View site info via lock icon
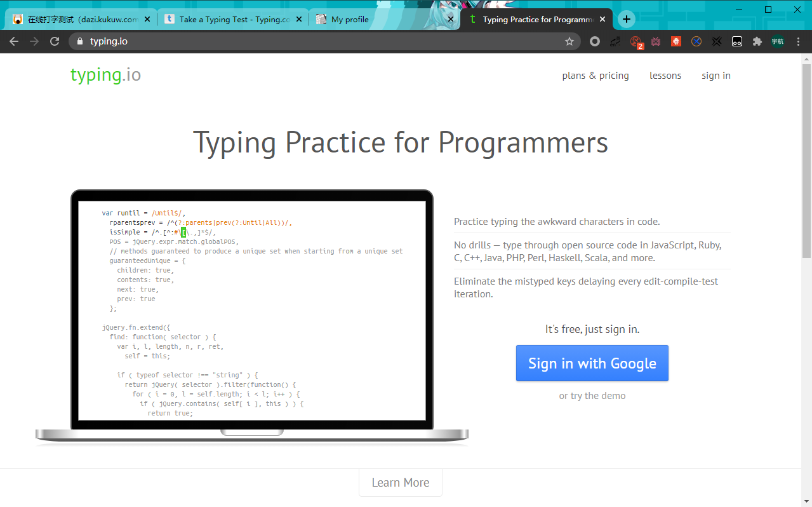The height and width of the screenshot is (507, 812). 80,41
